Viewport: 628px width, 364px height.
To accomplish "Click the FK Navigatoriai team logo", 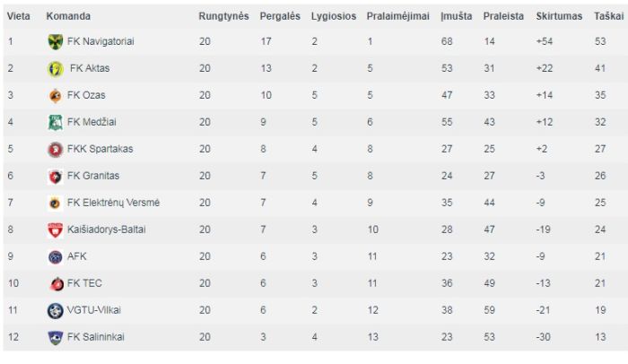I will 56,41.
